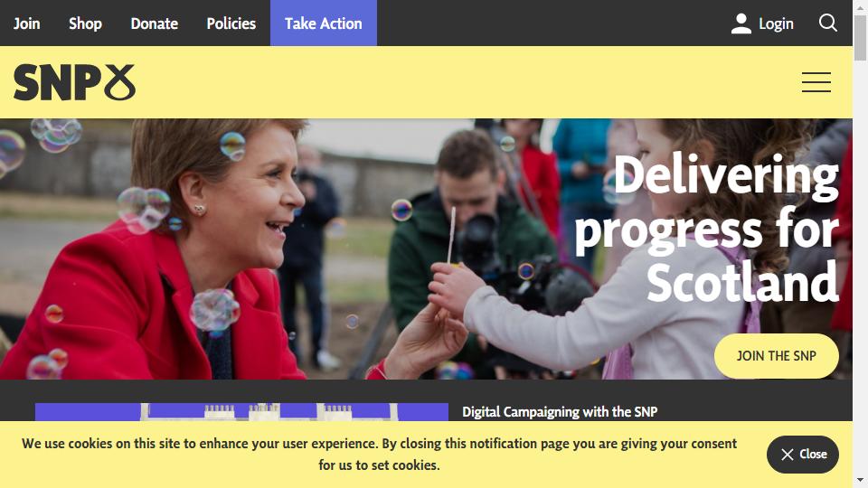Screen dimensions: 868x488
Task: Open the Shop menu item
Action: [85, 23]
